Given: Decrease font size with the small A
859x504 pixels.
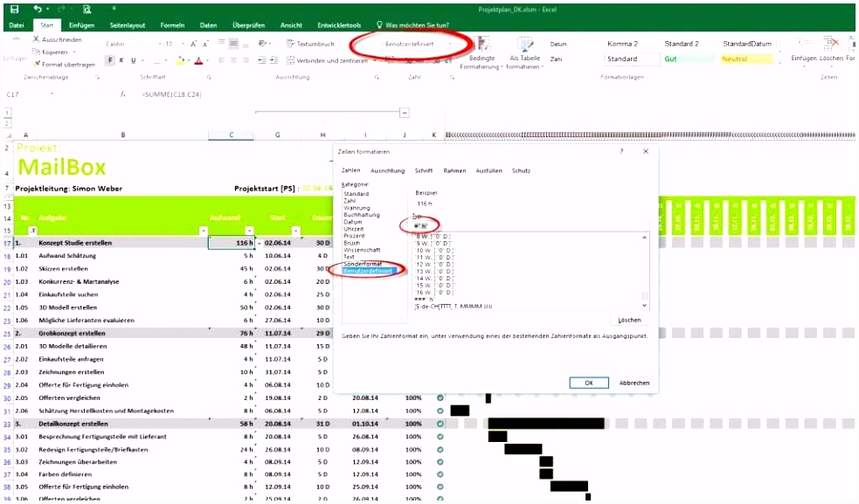Looking at the screenshot, I should (205, 44).
